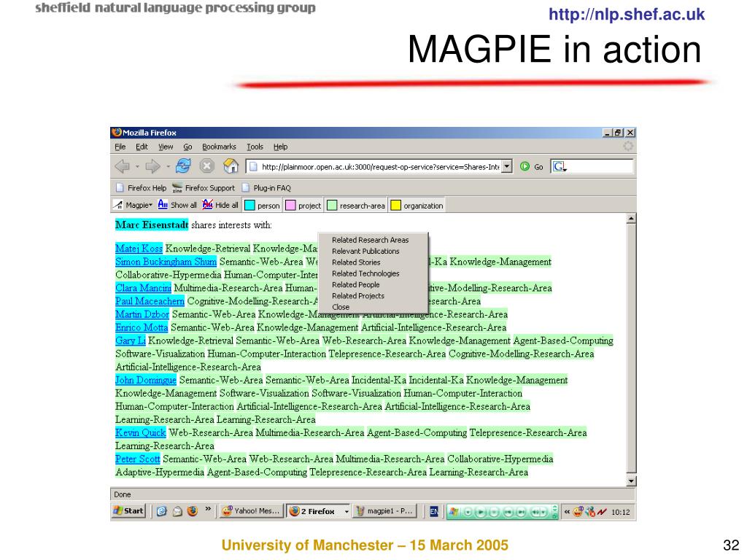Toggle project entity highlighting

[303, 205]
